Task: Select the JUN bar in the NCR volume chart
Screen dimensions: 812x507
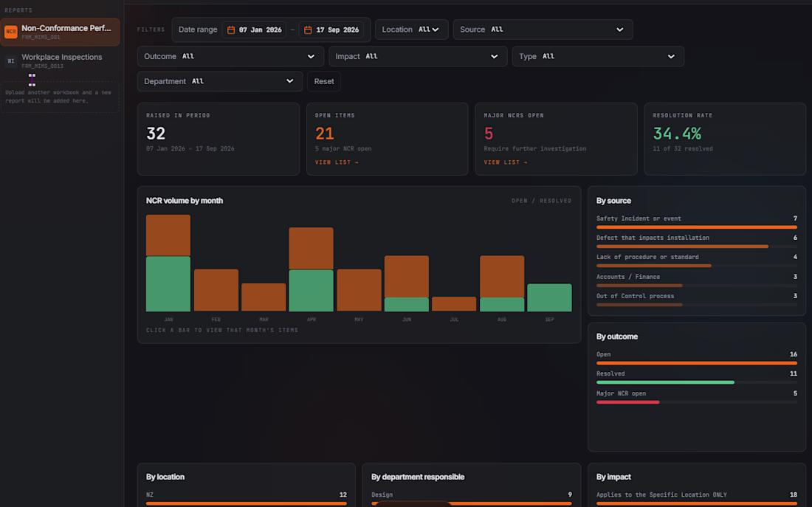Action: (407, 283)
